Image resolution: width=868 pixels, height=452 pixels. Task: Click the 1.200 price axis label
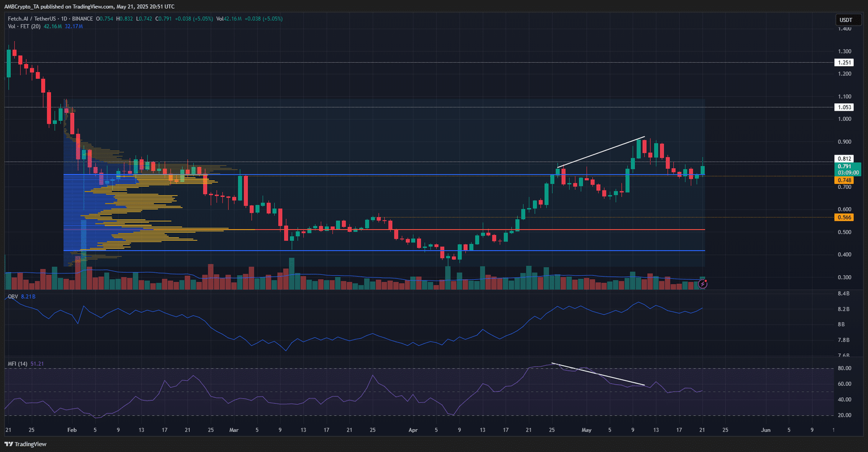point(845,74)
